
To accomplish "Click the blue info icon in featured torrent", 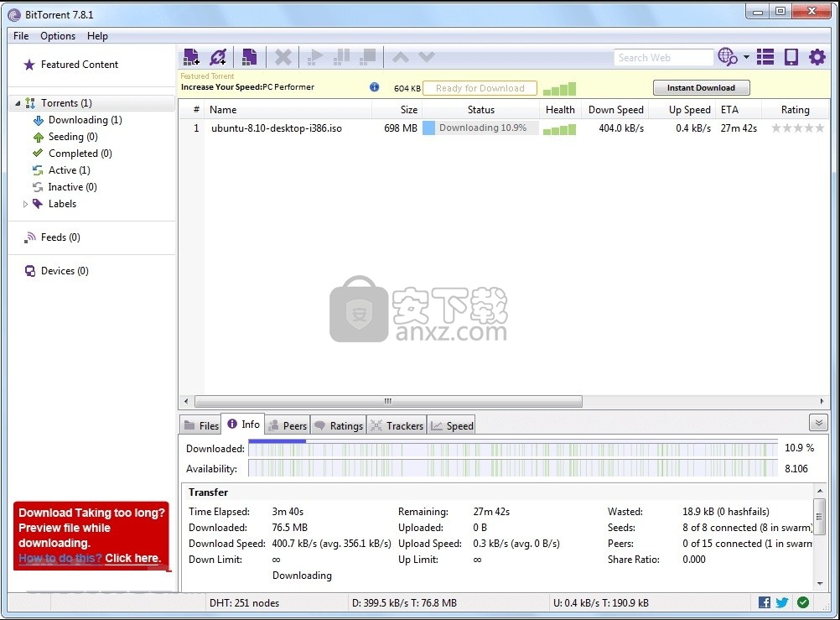I will point(375,87).
